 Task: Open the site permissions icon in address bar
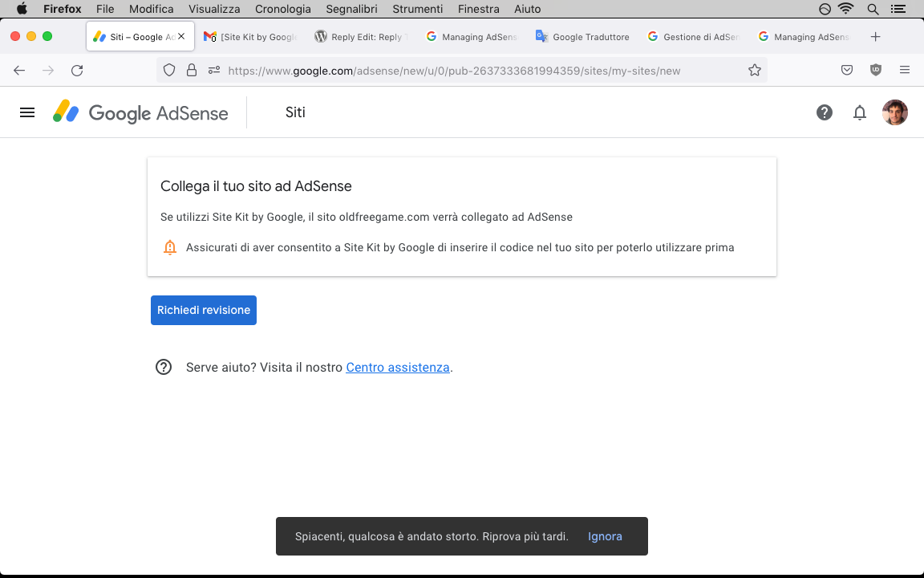coord(214,70)
